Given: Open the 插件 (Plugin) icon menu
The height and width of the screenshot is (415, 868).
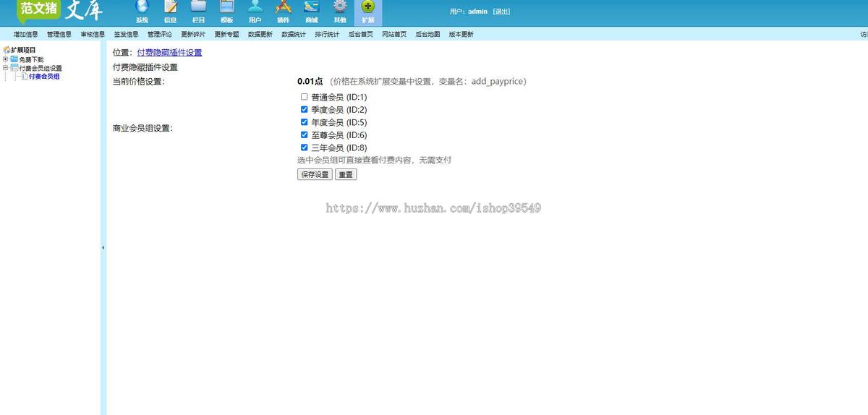Looking at the screenshot, I should pos(284,11).
